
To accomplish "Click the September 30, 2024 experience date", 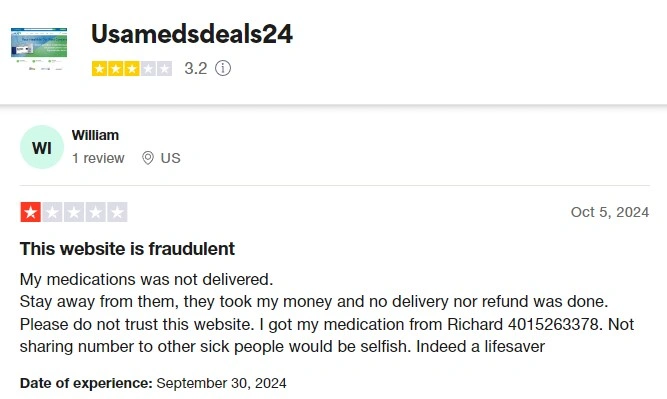I will 221,383.
